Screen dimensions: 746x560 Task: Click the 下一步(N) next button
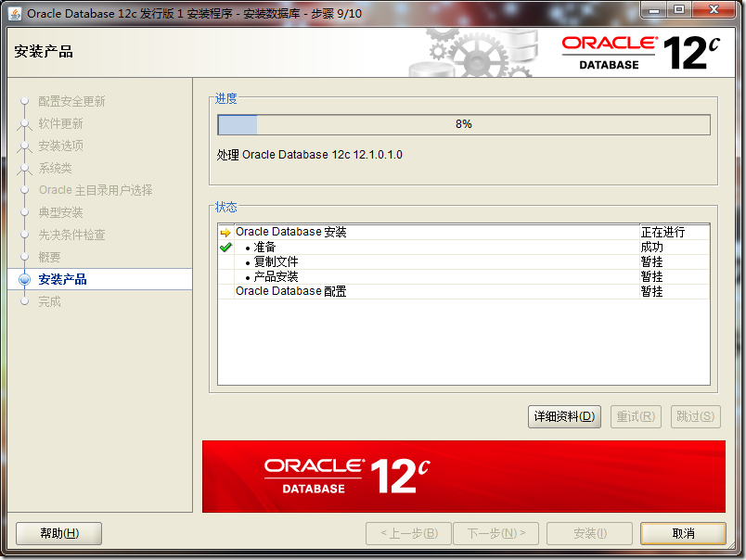point(496,533)
